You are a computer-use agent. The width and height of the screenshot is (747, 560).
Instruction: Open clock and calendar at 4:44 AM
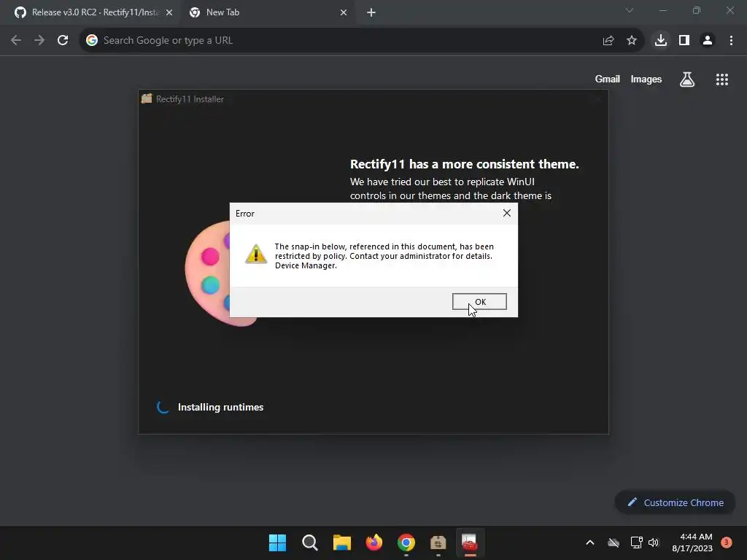(692, 542)
